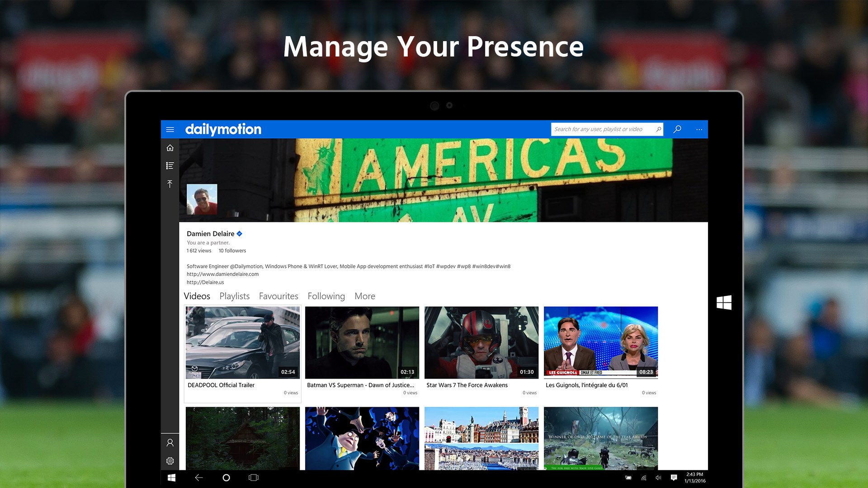Play the DEADPOOL Official Trailer thumbnail
Image resolution: width=868 pixels, height=488 pixels.
pyautogui.click(x=242, y=342)
